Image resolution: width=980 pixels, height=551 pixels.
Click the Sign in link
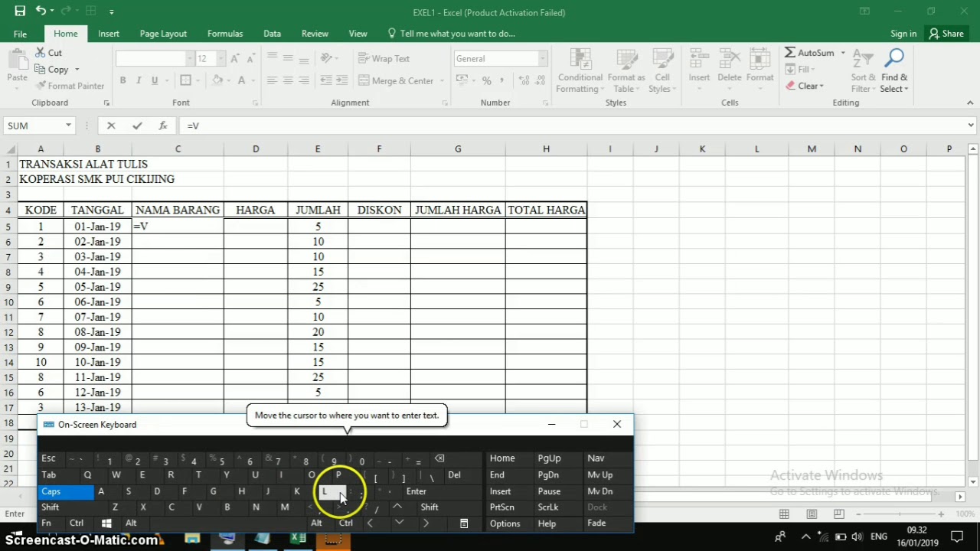pos(903,34)
